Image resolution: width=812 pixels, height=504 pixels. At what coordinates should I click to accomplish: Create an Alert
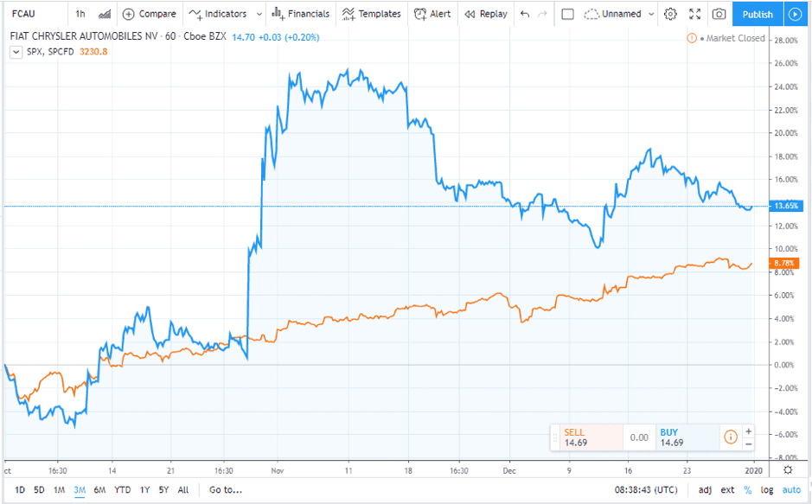[x=432, y=14]
